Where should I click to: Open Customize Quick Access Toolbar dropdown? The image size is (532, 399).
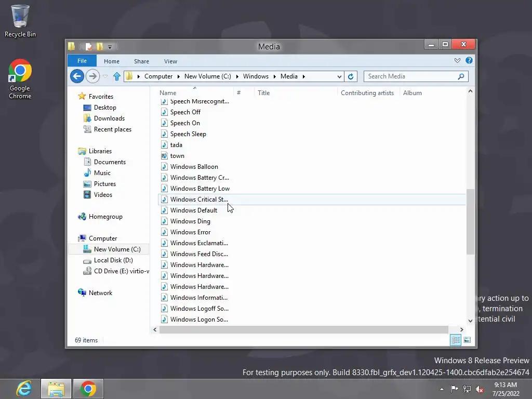[110, 47]
